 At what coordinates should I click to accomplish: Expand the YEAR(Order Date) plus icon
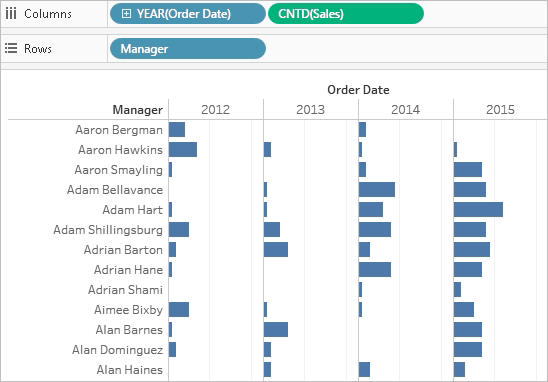pyautogui.click(x=126, y=14)
